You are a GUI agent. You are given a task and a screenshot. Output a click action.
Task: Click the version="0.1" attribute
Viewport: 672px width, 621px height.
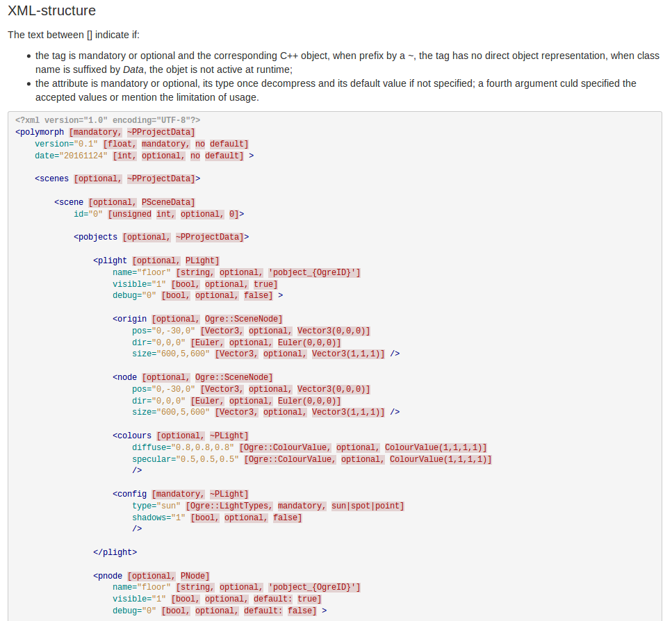66,144
